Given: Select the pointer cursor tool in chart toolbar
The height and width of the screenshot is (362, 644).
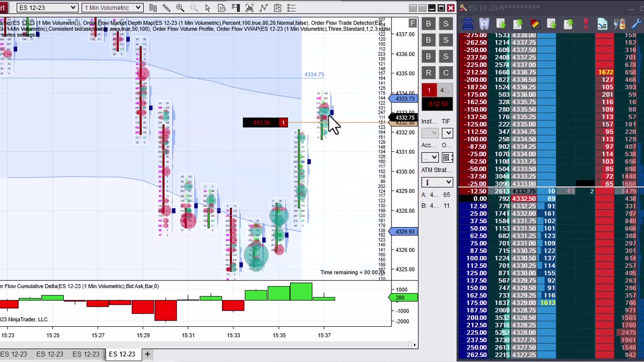Looking at the screenshot, I should pyautogui.click(x=208, y=8).
